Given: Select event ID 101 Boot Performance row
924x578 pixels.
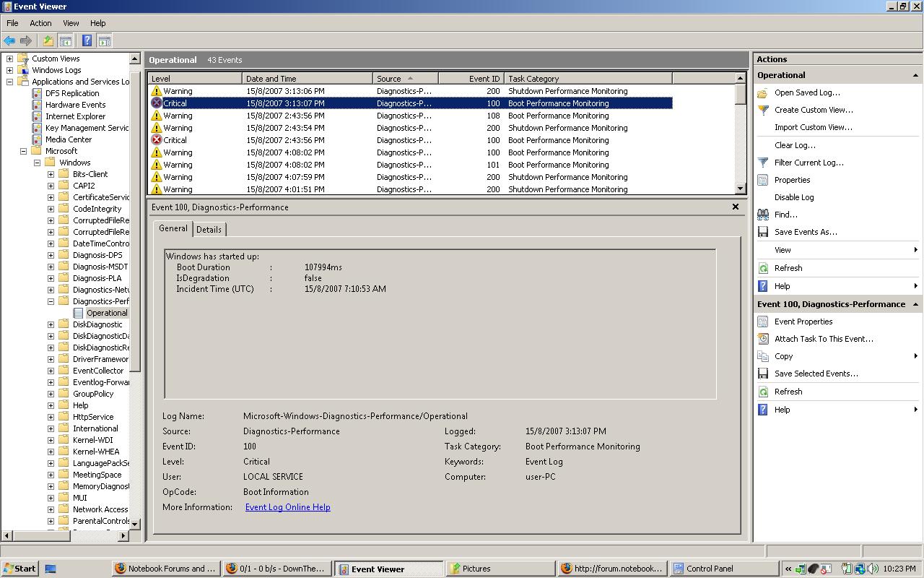Looking at the screenshot, I should (x=410, y=165).
